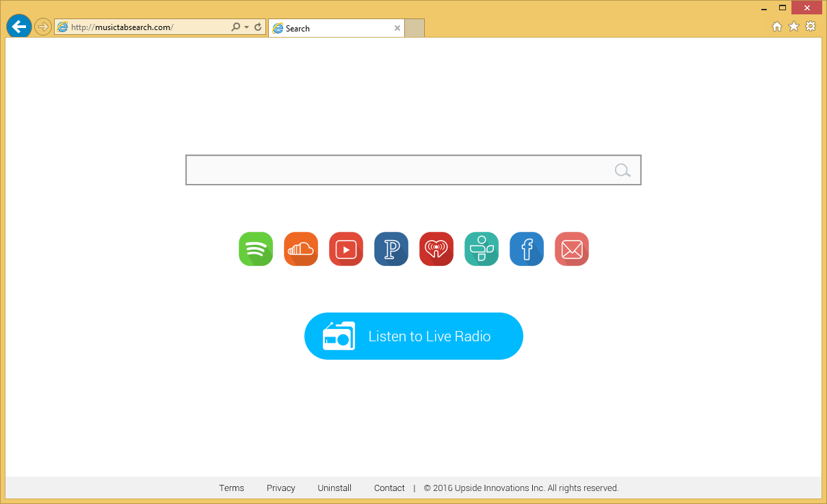The width and height of the screenshot is (827, 504).
Task: Open the Pandora shortcut icon
Action: pyautogui.click(x=391, y=249)
